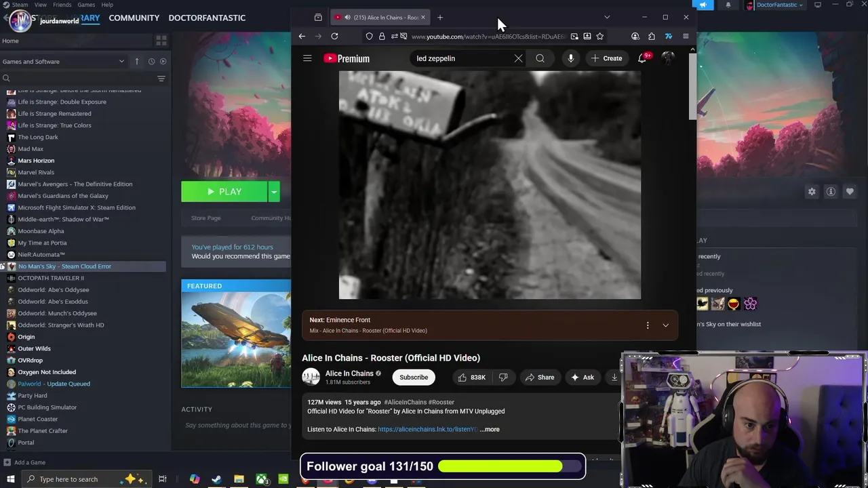Go back in the browser
868x488 pixels.
[x=302, y=36]
